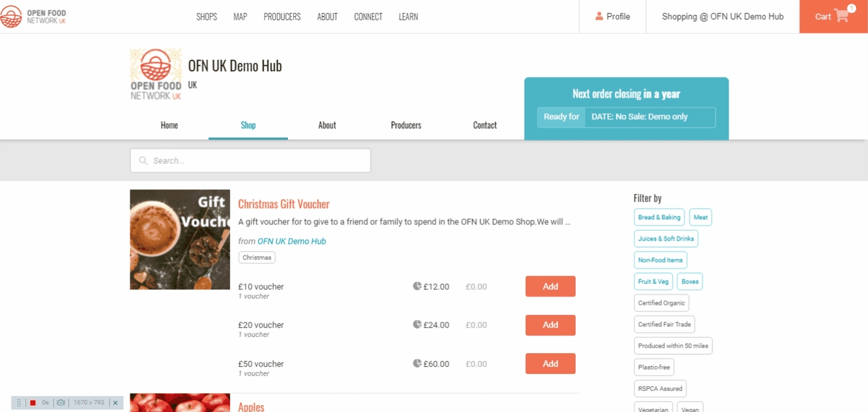Screen dimensions: 868x412
Task: Toggle the Non-Food Items filter
Action: pos(660,260)
